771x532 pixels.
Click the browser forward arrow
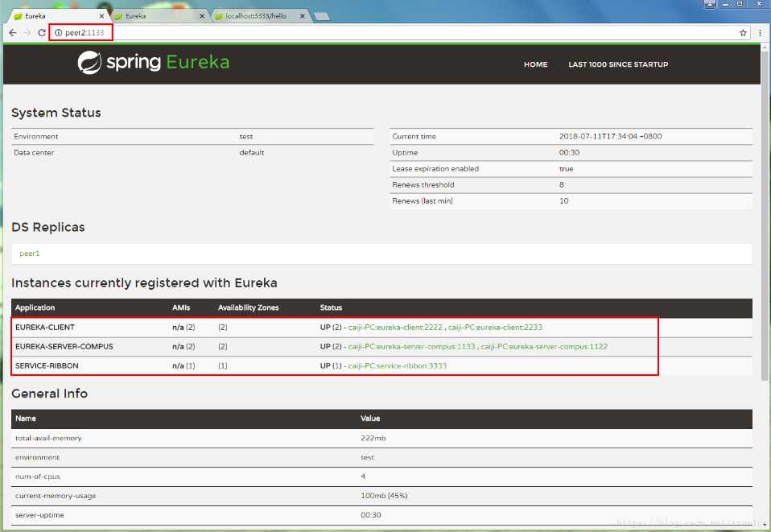(x=27, y=32)
